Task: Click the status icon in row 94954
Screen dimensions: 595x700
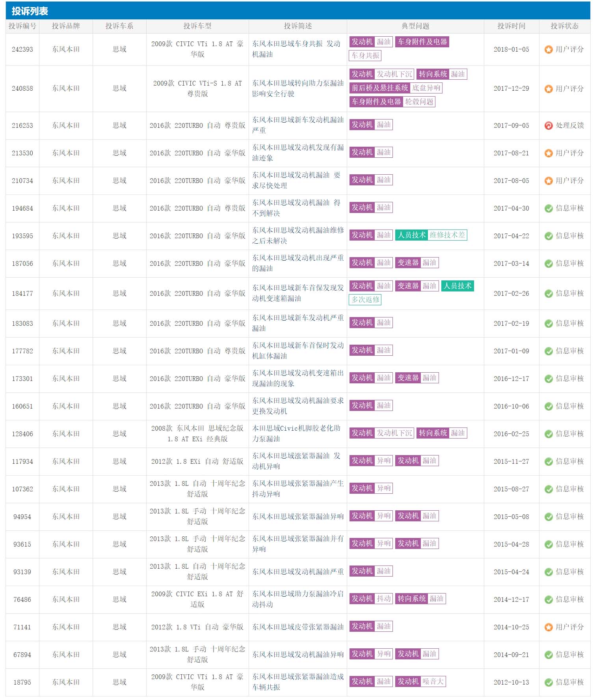Action: point(549,517)
